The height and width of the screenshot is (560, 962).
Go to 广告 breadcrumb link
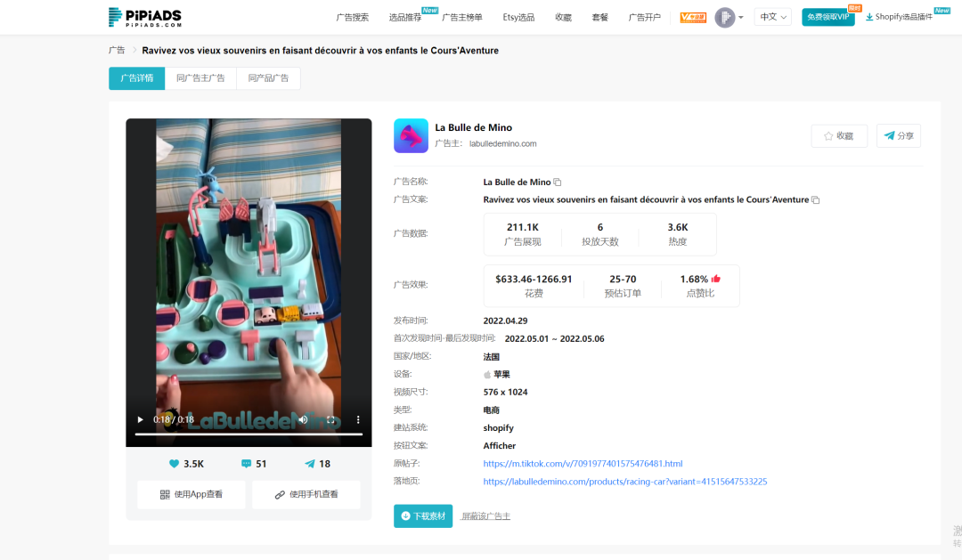click(117, 50)
